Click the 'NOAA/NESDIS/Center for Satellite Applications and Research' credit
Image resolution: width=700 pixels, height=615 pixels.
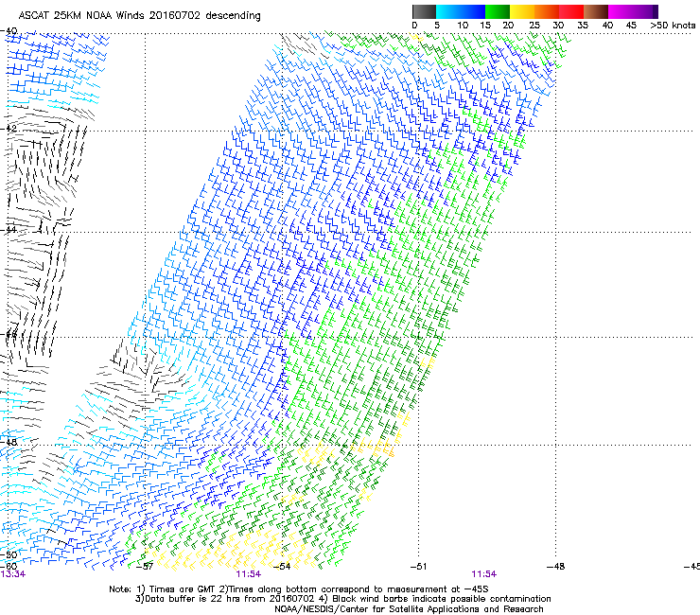click(409, 609)
